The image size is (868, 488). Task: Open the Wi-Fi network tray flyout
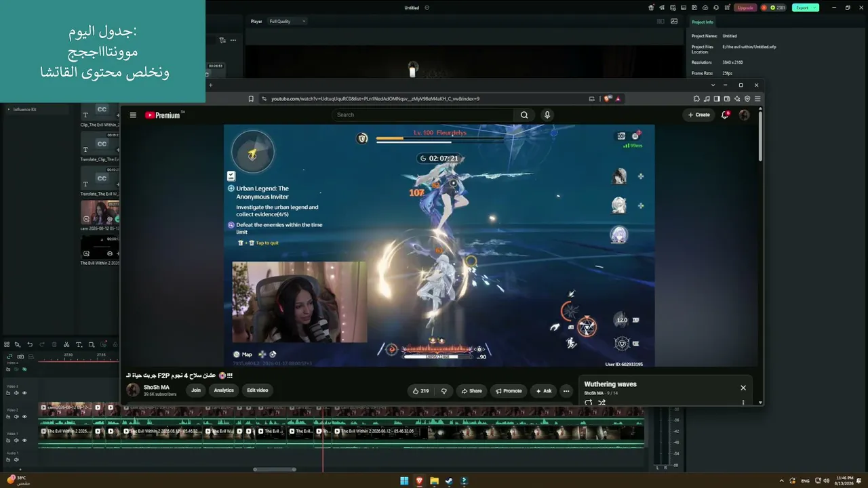click(816, 481)
